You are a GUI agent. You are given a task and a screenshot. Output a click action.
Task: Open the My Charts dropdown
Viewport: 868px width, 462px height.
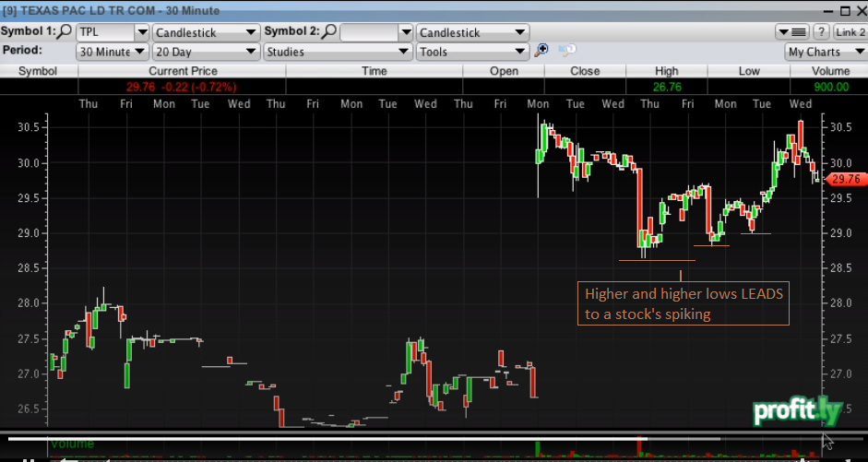pyautogui.click(x=826, y=52)
